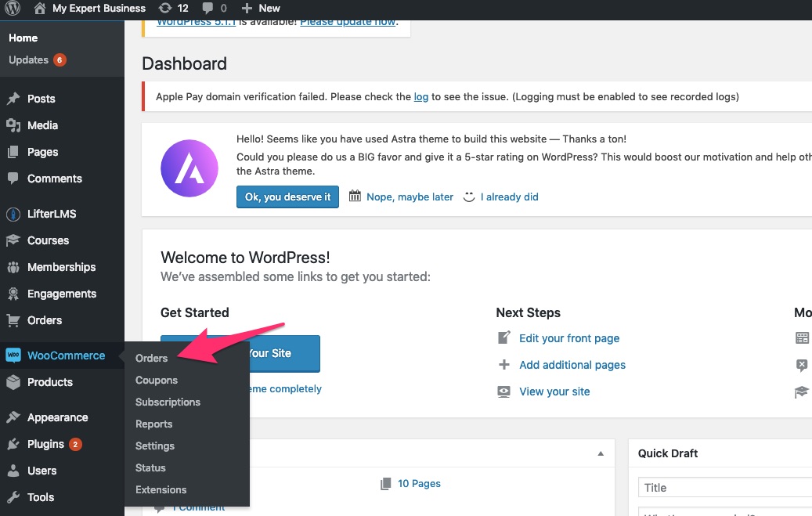Click the LifterLMS icon

13,214
